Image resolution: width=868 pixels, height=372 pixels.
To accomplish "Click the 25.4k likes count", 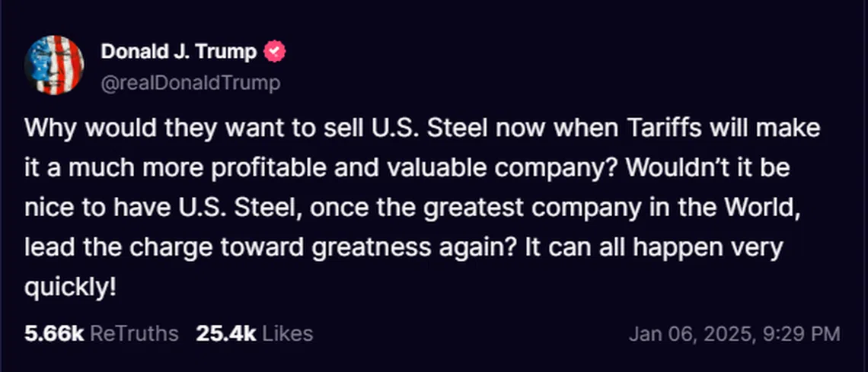I will [225, 333].
